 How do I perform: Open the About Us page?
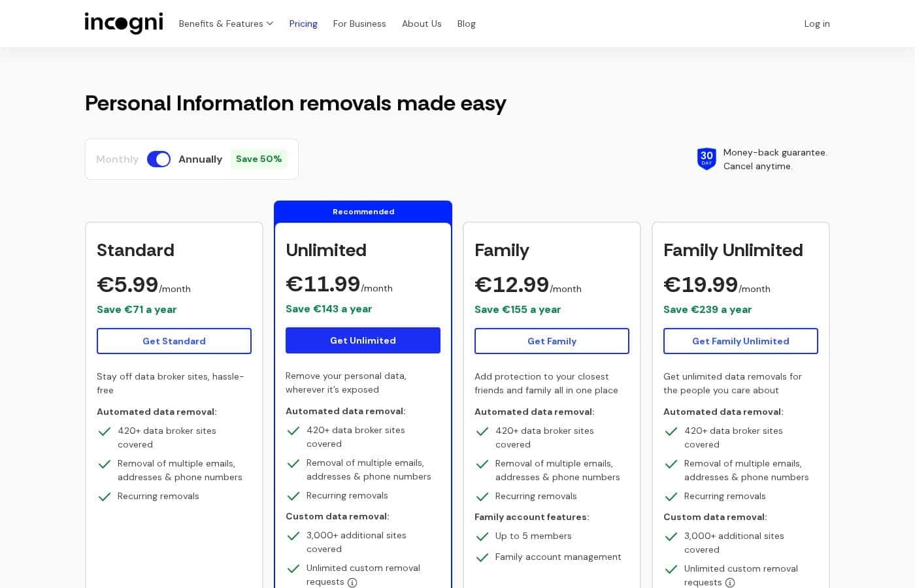pyautogui.click(x=422, y=24)
